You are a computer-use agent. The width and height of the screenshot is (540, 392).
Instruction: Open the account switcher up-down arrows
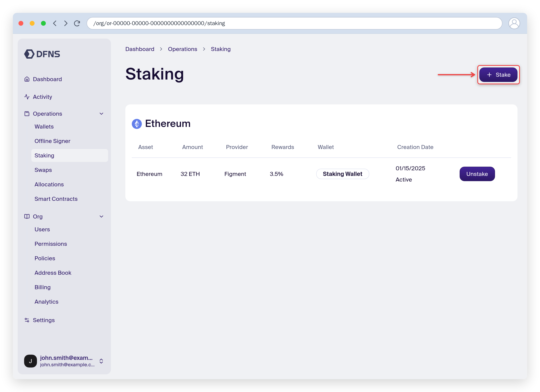click(x=101, y=361)
